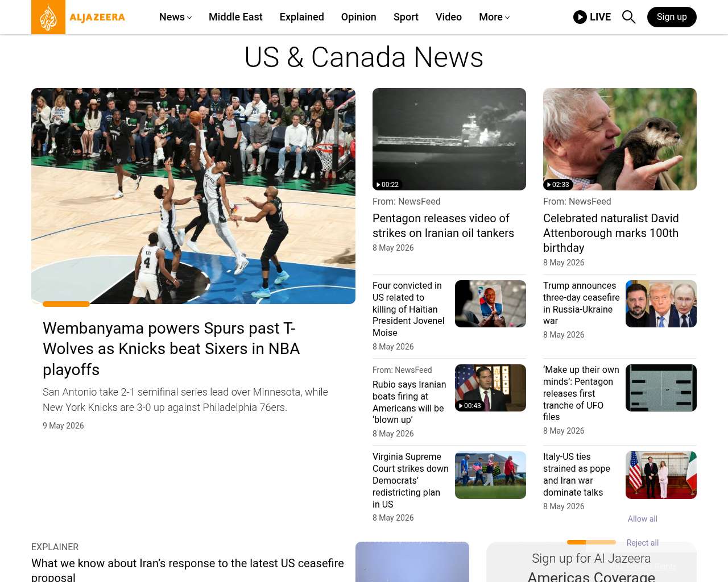Click Reject all cookies
Image resolution: width=728 pixels, height=582 pixels.
click(x=643, y=543)
